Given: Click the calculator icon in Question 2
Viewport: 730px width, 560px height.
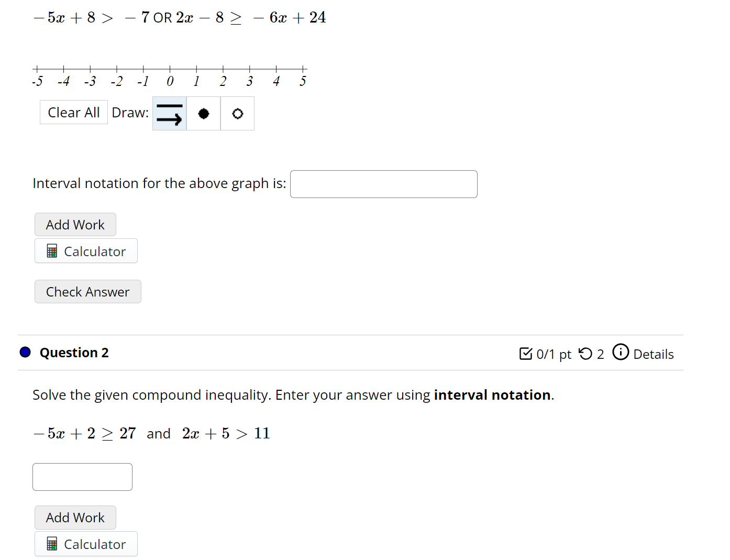Looking at the screenshot, I should click(51, 544).
